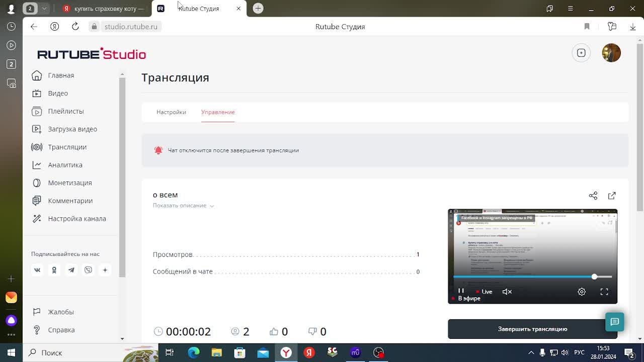Click the add content icon in header
644x362 pixels.
(581, 53)
